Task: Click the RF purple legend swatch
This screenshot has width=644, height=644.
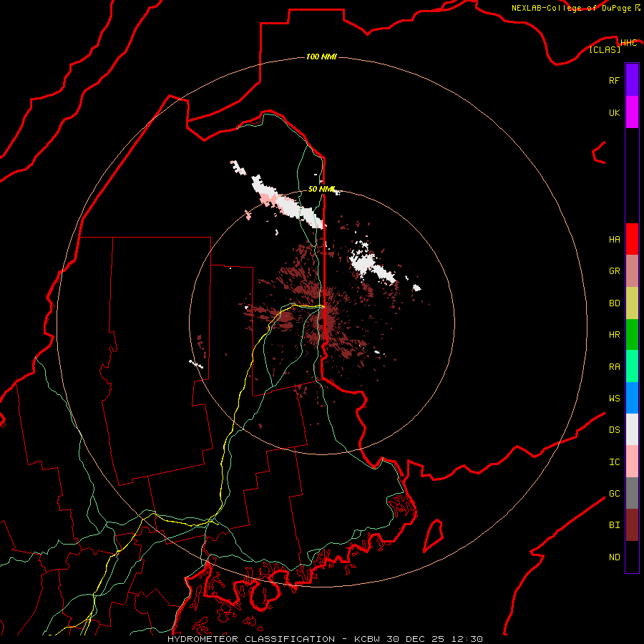Action: pos(632,80)
